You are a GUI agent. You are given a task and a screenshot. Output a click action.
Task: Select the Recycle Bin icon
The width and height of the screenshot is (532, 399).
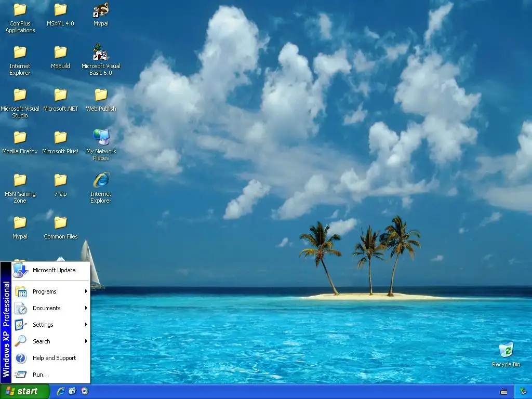(506, 350)
